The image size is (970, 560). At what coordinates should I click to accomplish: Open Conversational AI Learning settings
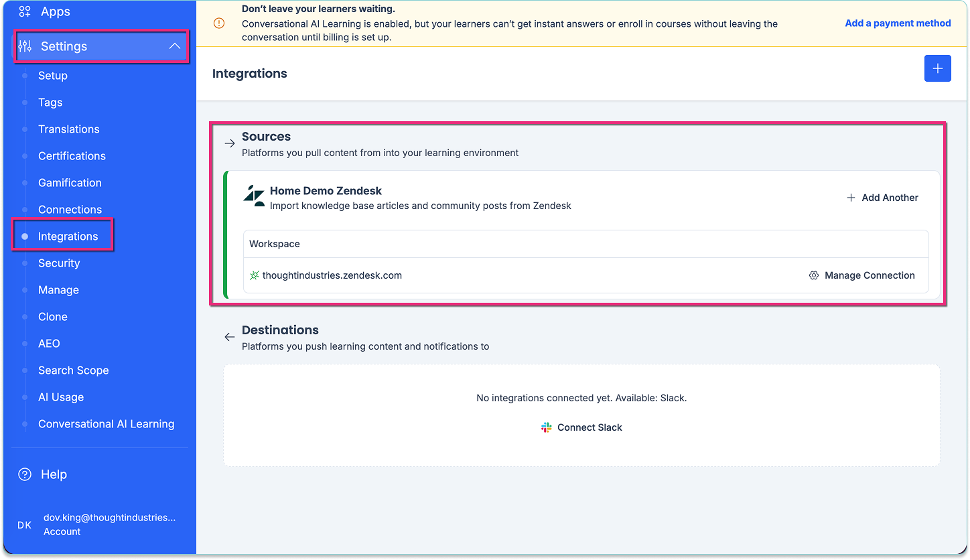(106, 424)
